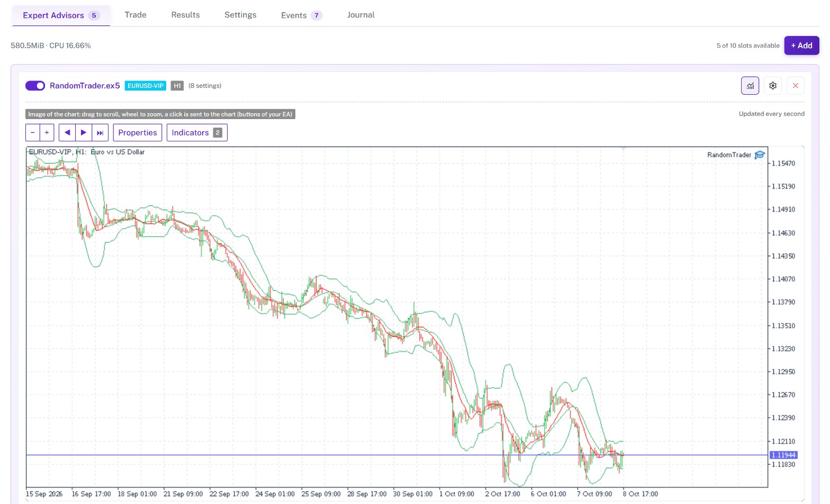View the Events tab
Screen dimensions: 830x504
point(301,15)
